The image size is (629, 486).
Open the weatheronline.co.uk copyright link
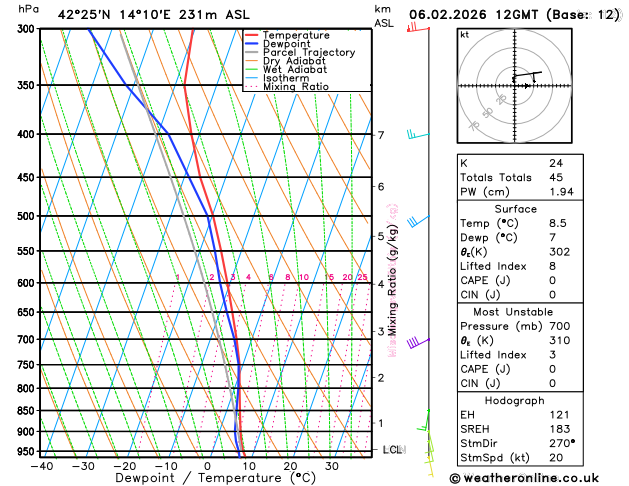(524, 478)
